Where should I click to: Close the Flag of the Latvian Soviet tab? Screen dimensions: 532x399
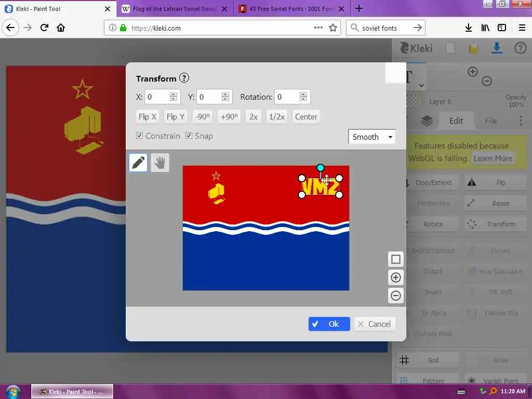coord(224,9)
